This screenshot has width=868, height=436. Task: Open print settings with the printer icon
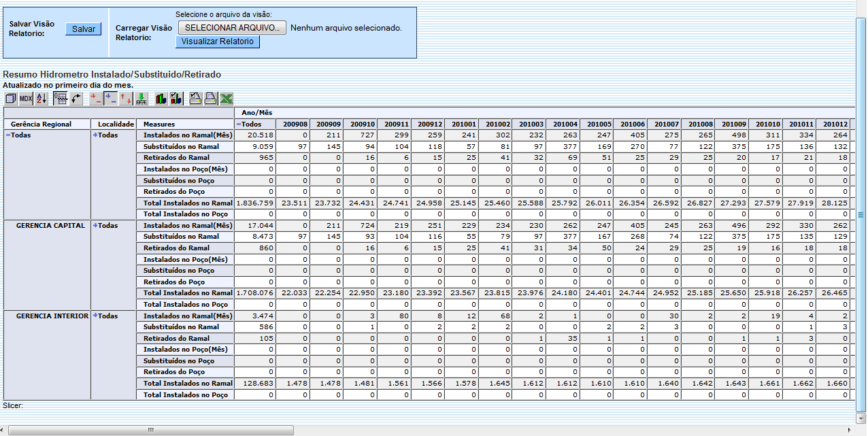pos(195,98)
